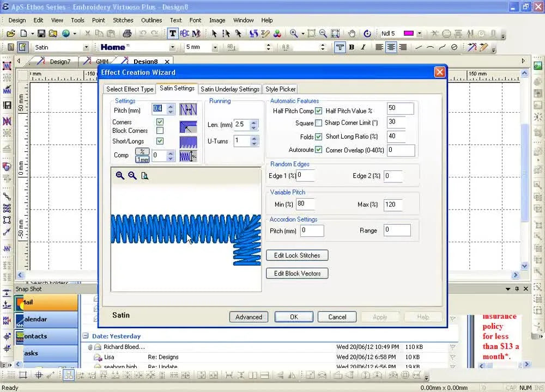Switch to the Satin Underlay Settings tab
545x392 pixels.
[229, 89]
